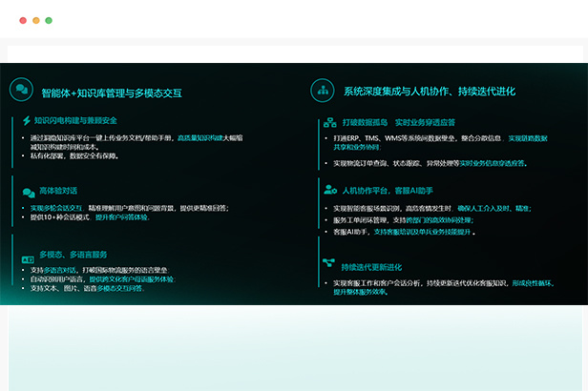588x391 pixels.
Task: Select the 智能体+知识库管理与多模态交互 main heading
Action: coord(112,93)
